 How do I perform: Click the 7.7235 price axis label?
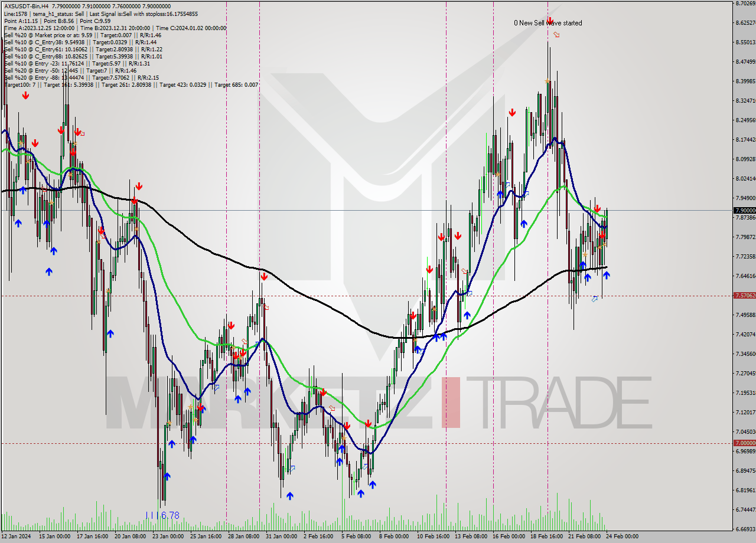746,257
